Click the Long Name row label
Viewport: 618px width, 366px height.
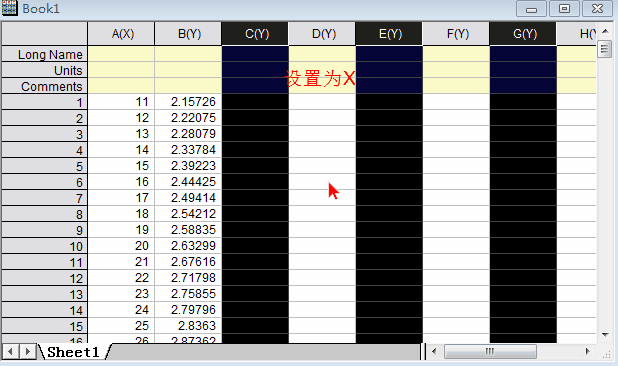click(45, 54)
